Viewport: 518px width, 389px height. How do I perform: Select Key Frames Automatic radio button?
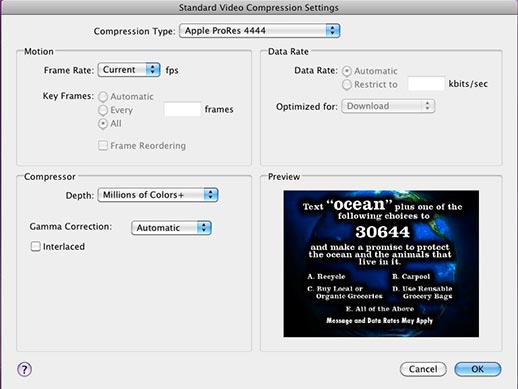pos(103,97)
